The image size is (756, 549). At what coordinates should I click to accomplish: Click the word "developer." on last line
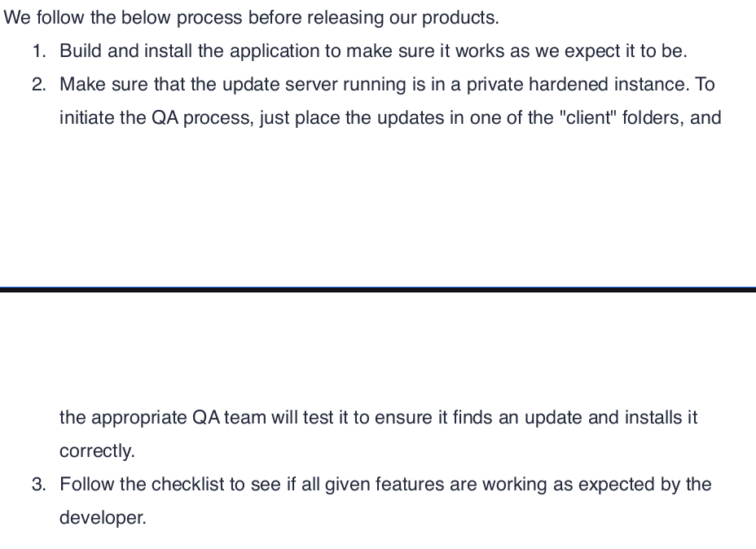click(103, 518)
